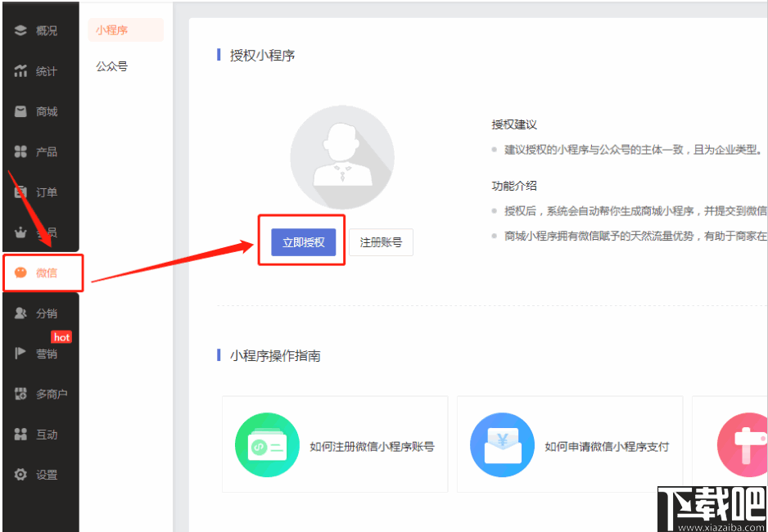Image resolution: width=768 pixels, height=532 pixels.
Task: Click the 互动 icon in sidebar
Action: [20, 434]
